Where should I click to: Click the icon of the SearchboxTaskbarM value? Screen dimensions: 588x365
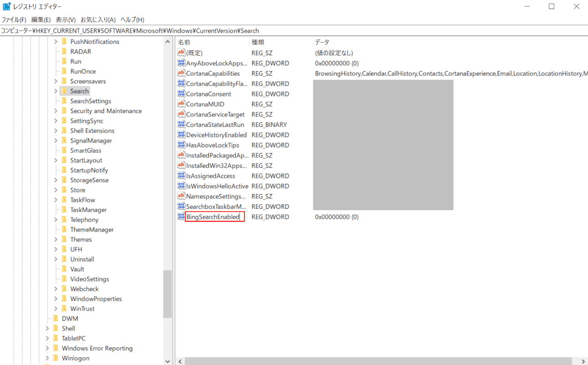point(181,207)
